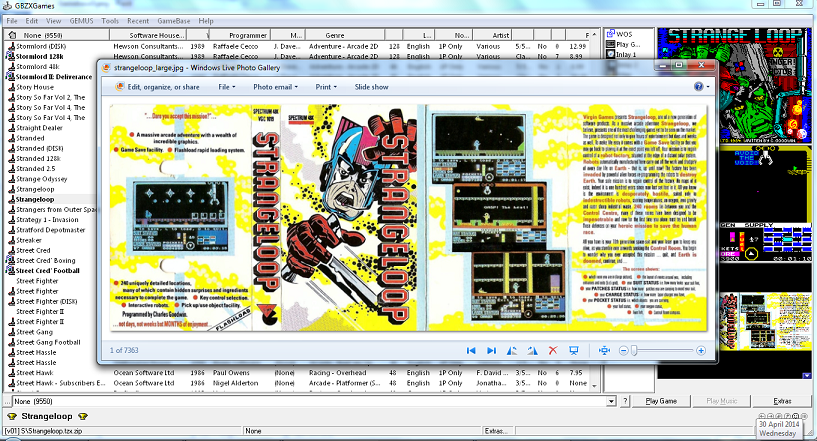This screenshot has width=817, height=441.
Task: Click trophy icon left of Strangeloop title
Action: [x=11, y=416]
